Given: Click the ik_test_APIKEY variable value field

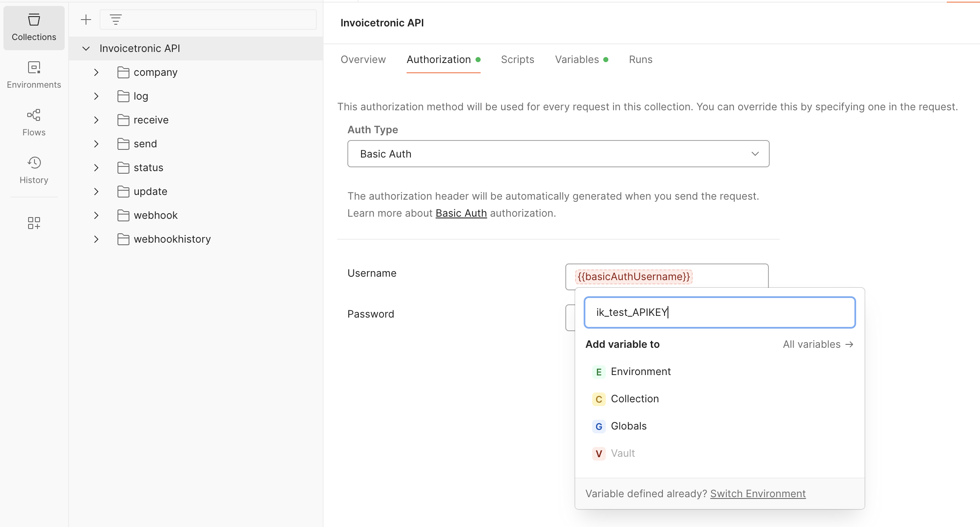Looking at the screenshot, I should click(719, 312).
